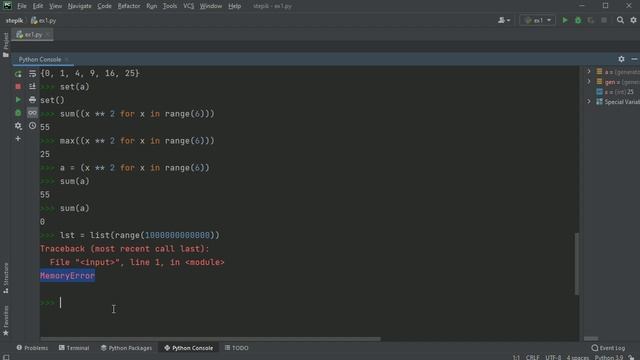The height and width of the screenshot is (360, 640).
Task: Expand variable a in variables pane
Action: click(x=589, y=71)
